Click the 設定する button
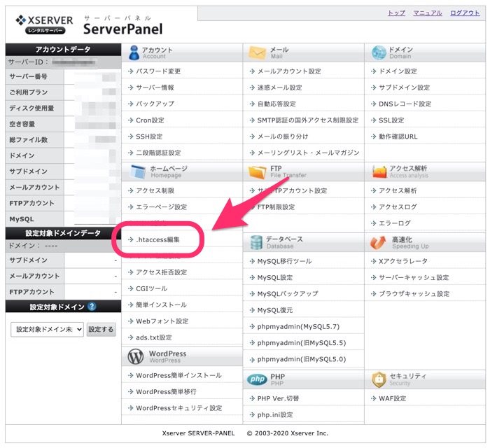The width and height of the screenshot is (490, 448). point(101,329)
